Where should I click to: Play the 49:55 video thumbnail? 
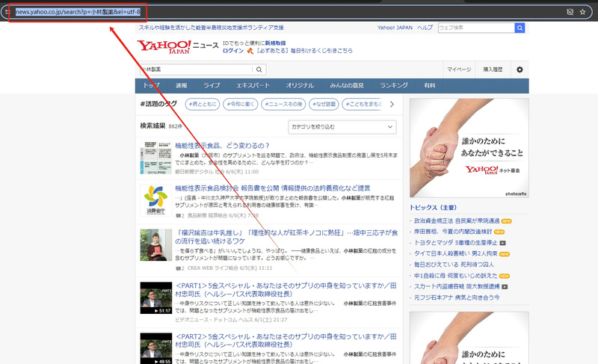[x=155, y=348]
